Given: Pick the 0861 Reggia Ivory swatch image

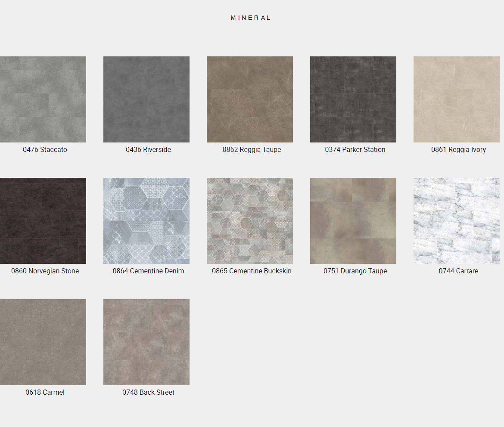Looking at the screenshot, I should point(457,99).
